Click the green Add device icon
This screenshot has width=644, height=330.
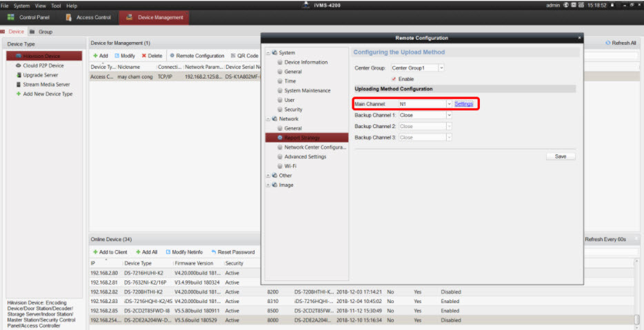click(96, 56)
